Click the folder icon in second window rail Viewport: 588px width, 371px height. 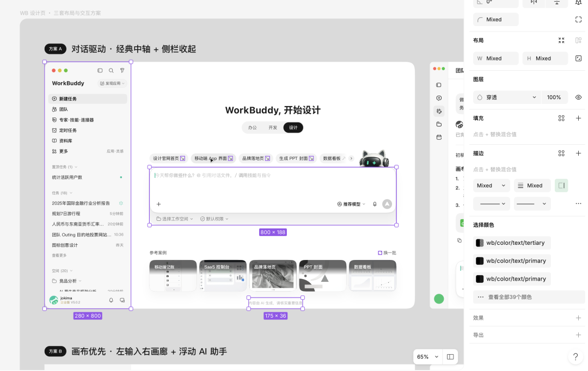pyautogui.click(x=439, y=125)
